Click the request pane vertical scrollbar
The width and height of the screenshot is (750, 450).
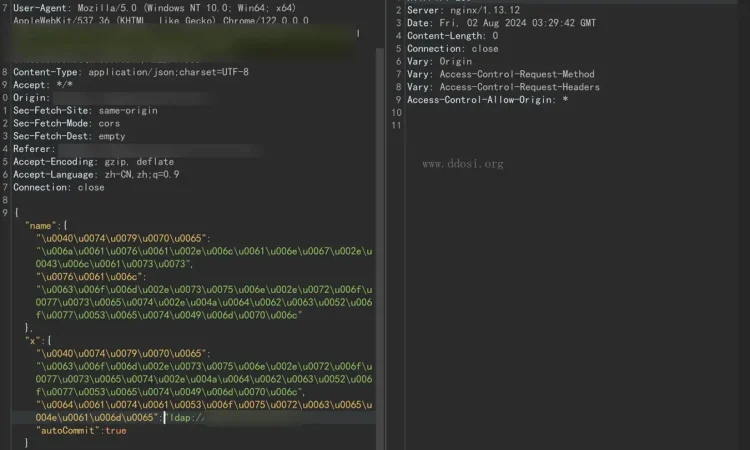pos(380,249)
